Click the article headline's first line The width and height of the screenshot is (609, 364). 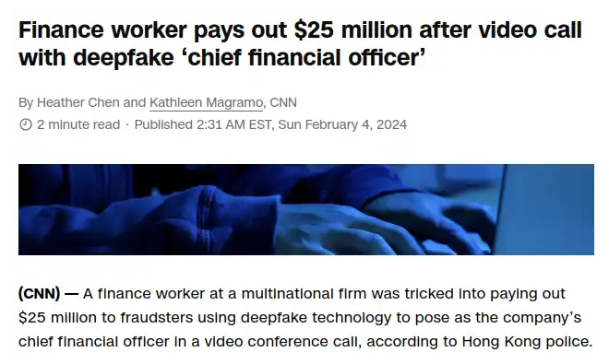[x=300, y=29]
